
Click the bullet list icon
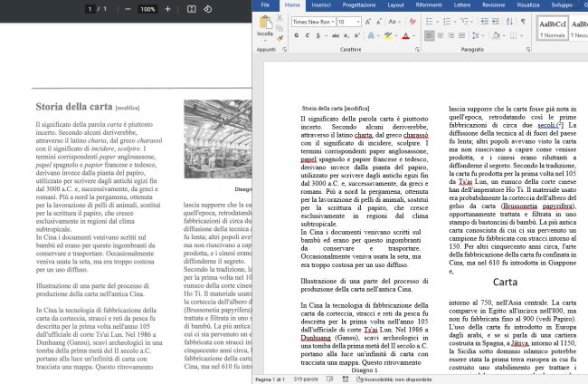pyautogui.click(x=430, y=22)
